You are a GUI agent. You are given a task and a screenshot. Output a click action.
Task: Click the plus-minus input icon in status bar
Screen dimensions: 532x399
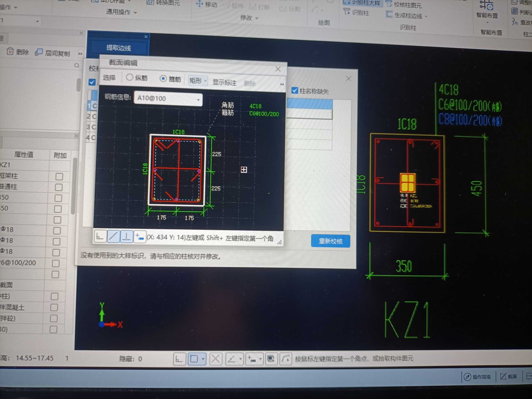[252, 359]
